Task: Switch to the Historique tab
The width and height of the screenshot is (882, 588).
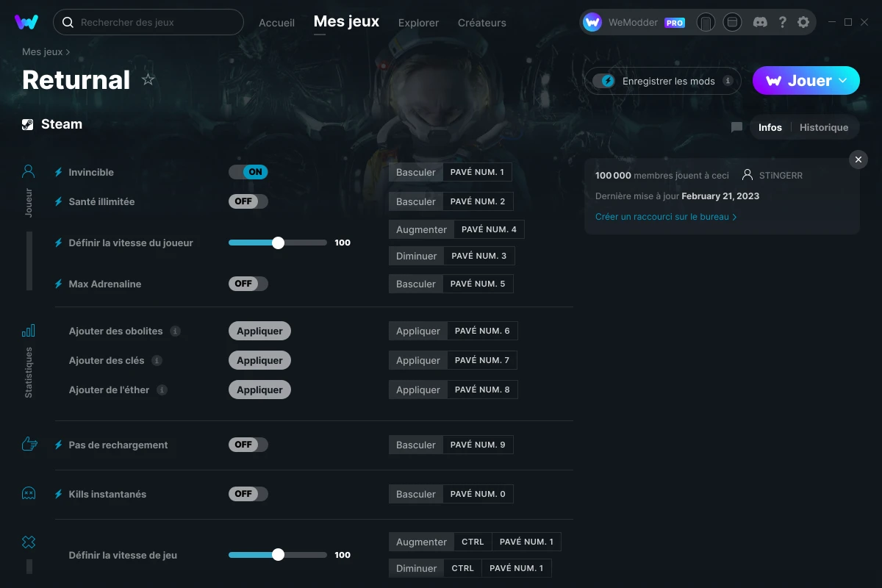Action: (x=824, y=127)
